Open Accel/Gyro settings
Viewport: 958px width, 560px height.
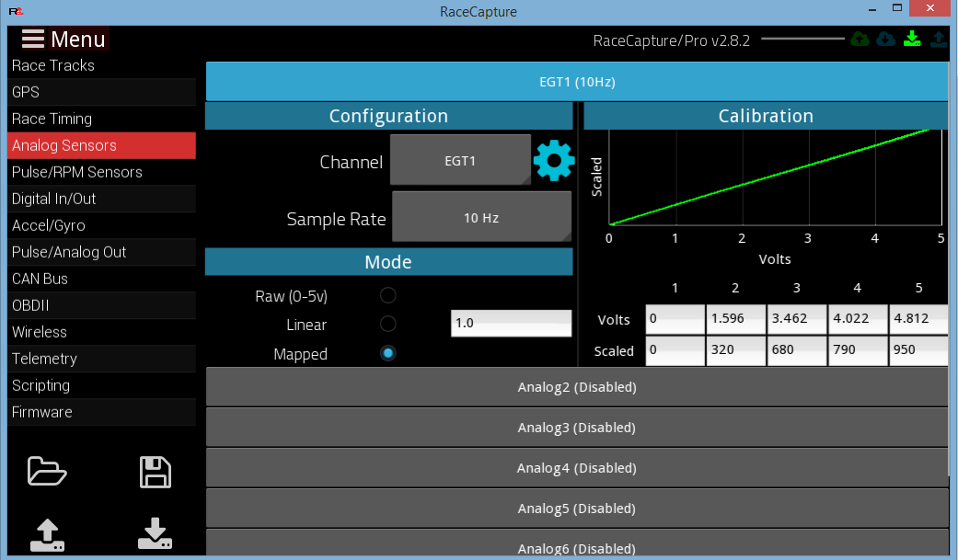click(101, 225)
